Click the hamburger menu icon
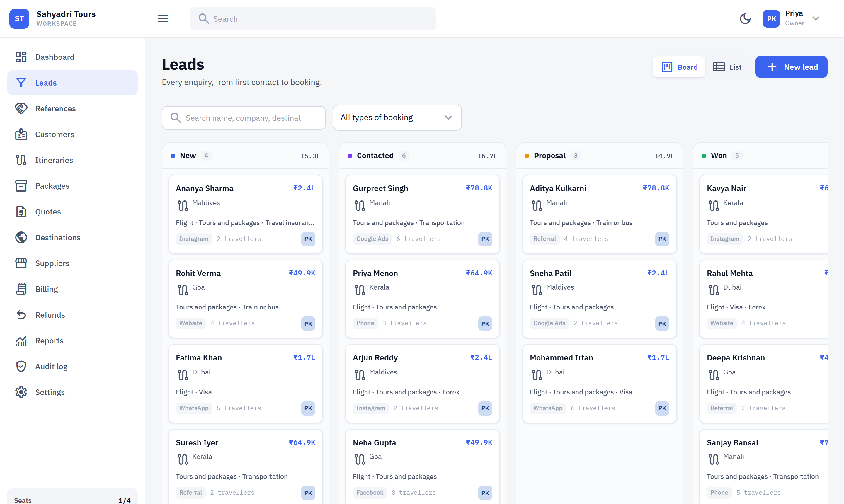Viewport: 844px width, 504px height. coord(163,19)
